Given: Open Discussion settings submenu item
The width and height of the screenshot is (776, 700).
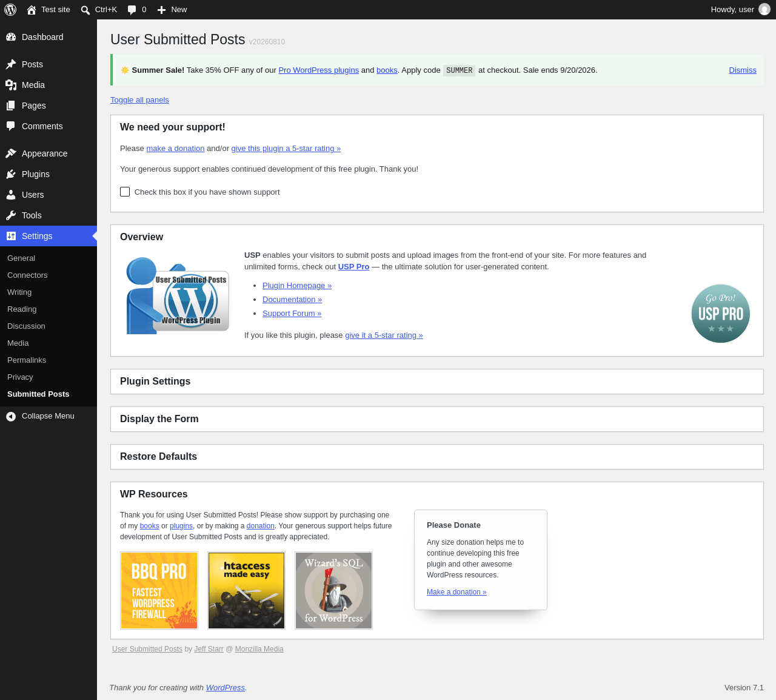Looking at the screenshot, I should click(26, 326).
